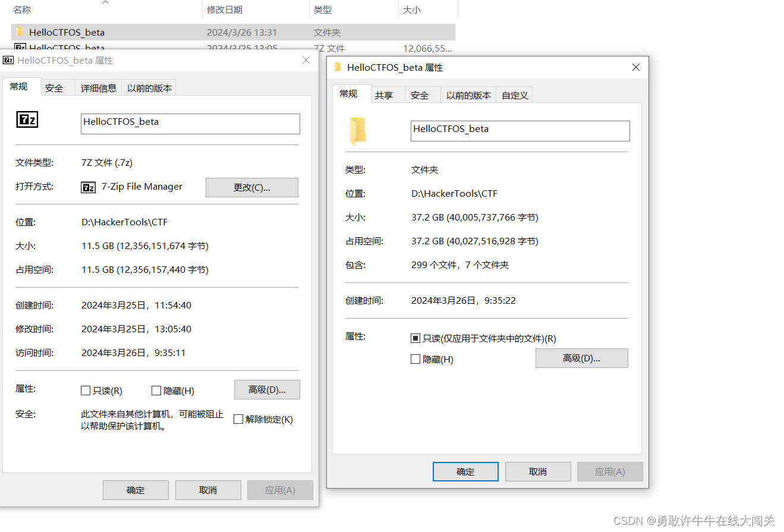This screenshot has width=784, height=532.
Task: Click the 7Z 文件 type cell in Explorer
Action: 329,48
